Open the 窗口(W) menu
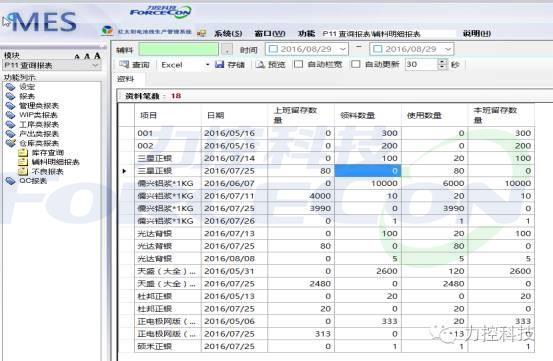The height and width of the screenshot is (361, 553). click(x=270, y=33)
